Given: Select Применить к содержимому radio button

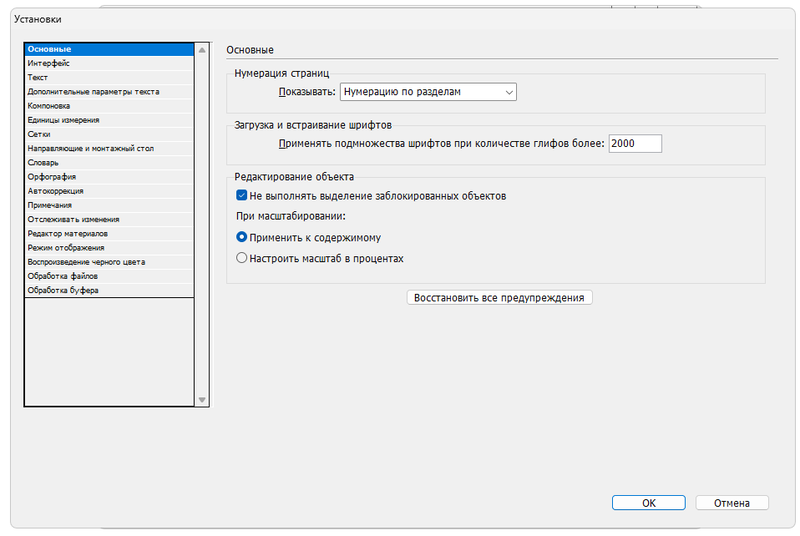Looking at the screenshot, I should (242, 237).
